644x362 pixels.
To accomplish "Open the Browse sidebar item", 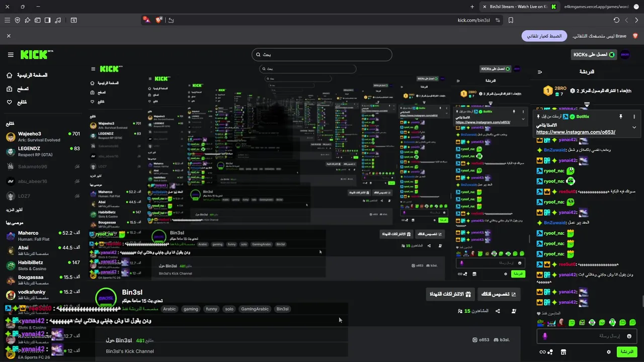I will [19, 88].
